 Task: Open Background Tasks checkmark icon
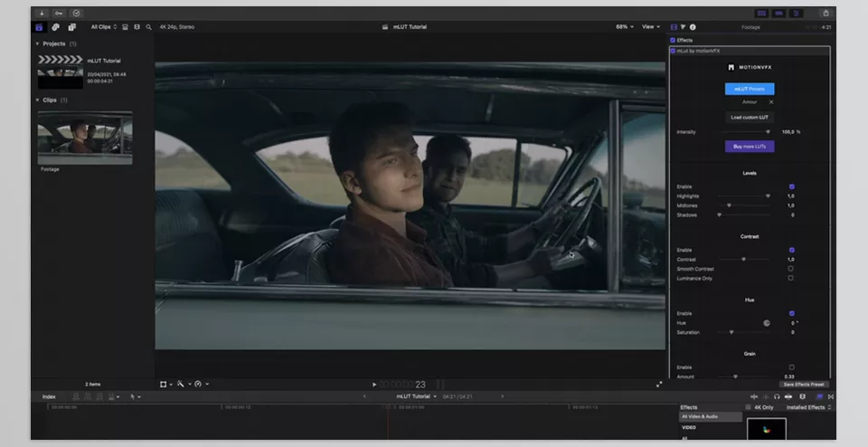click(76, 14)
